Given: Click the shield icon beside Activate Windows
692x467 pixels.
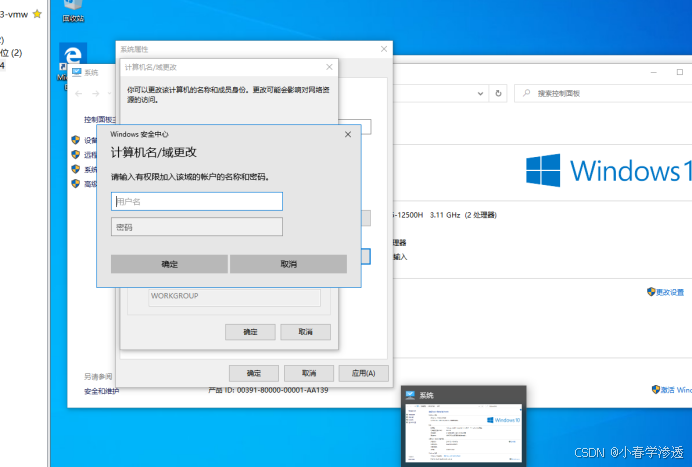Looking at the screenshot, I should click(656, 389).
